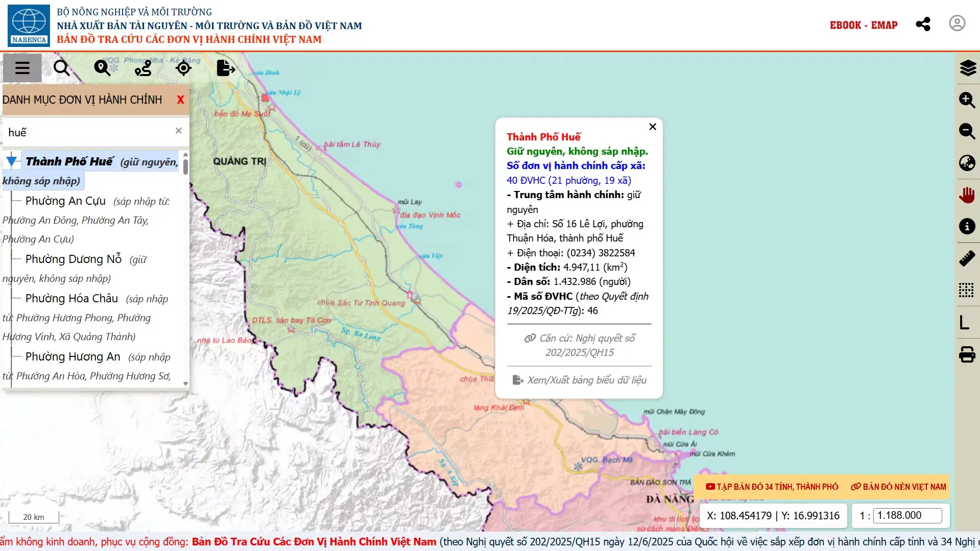Screen dimensions: 980x551
Task: Click the QUẢNG TRỊ map label
Action: pos(240,161)
